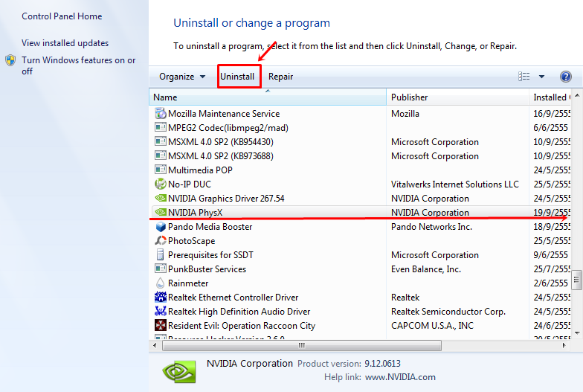Screen dimensions: 583x392
Task: Click the Realtek Ethernet Controller Driver icon
Action: 161,297
